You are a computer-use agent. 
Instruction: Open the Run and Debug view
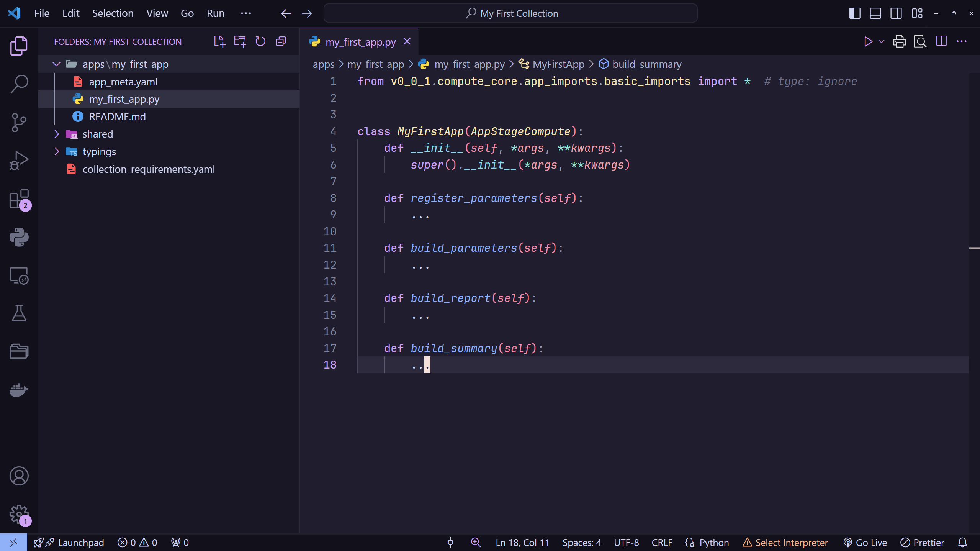(18, 160)
